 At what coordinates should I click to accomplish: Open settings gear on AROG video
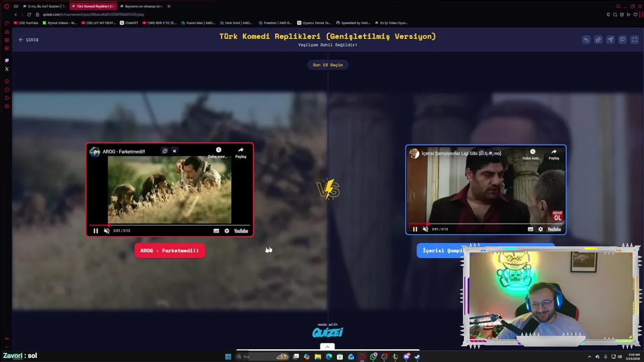tap(227, 231)
